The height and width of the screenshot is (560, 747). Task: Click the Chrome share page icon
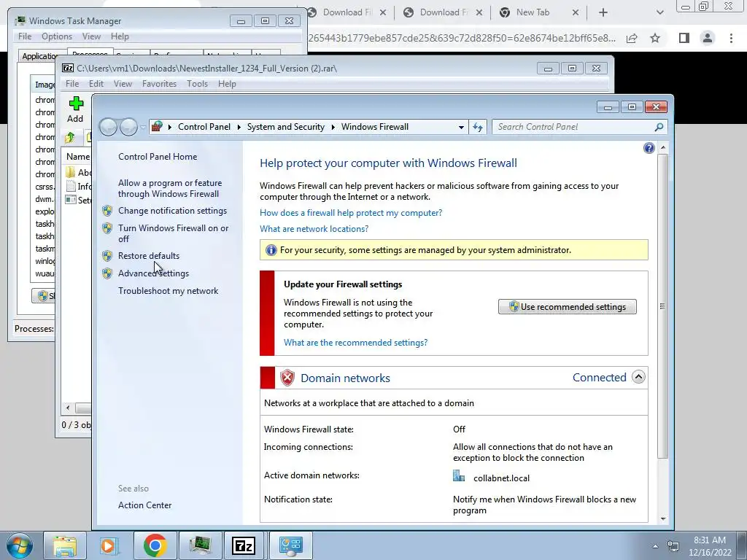pyautogui.click(x=632, y=38)
